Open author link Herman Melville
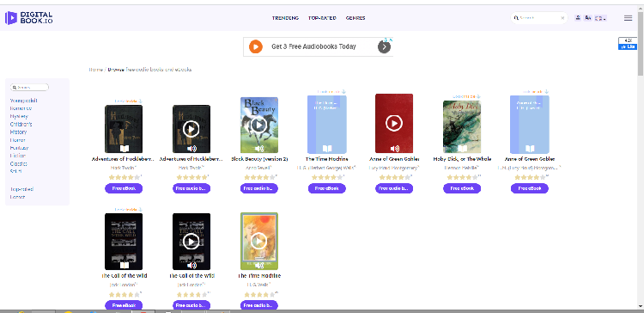The height and width of the screenshot is (313, 644). pyautogui.click(x=461, y=168)
